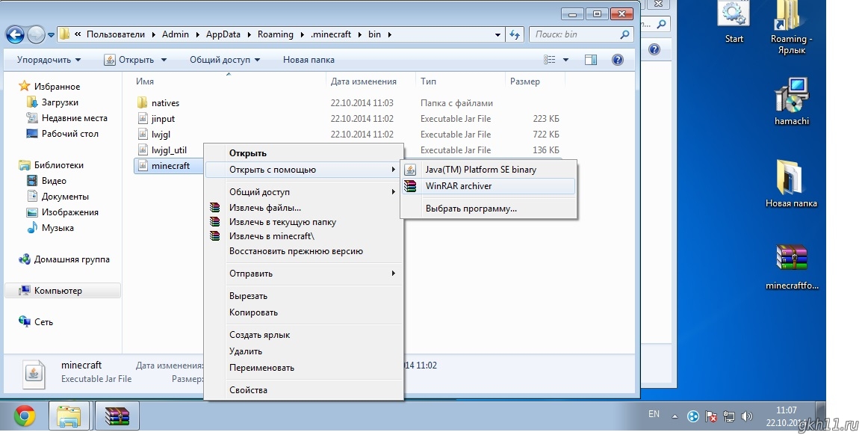868x441 pixels.
Task: Click the volume speaker tray icon
Action: 747,416
